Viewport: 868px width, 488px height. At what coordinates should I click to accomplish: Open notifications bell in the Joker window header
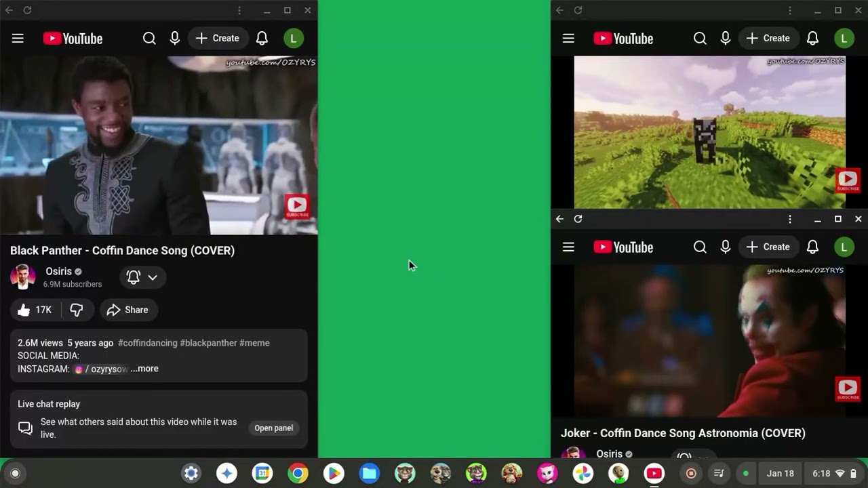812,247
